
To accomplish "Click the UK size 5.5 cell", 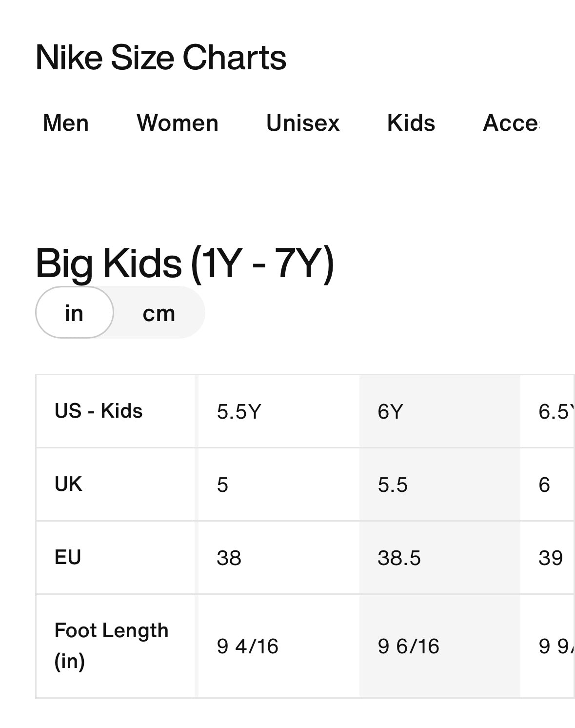I will [392, 485].
